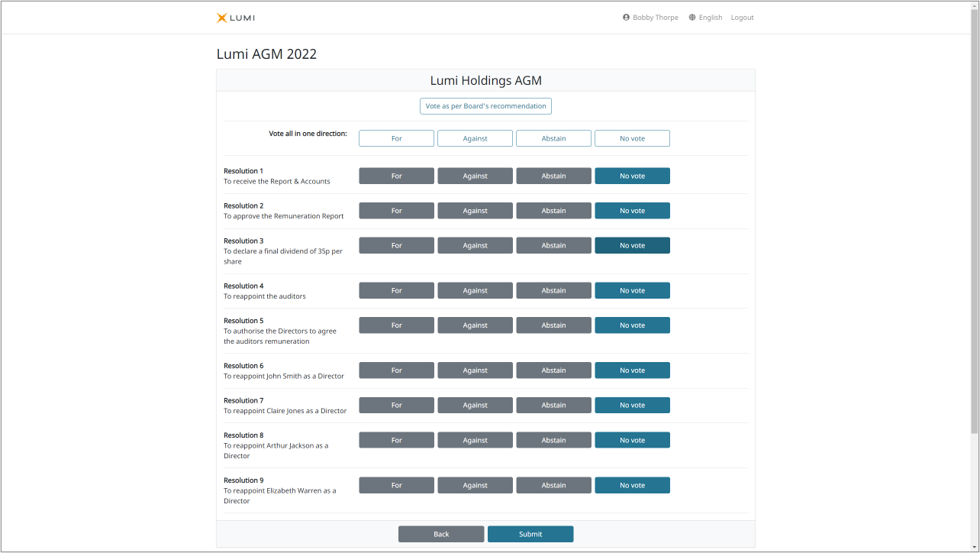Click the user profile icon beside Bobby Thorpe
The image size is (980, 553).
[626, 18]
